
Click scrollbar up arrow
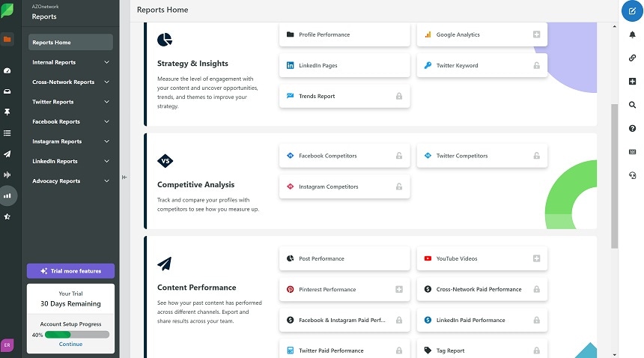click(x=614, y=27)
